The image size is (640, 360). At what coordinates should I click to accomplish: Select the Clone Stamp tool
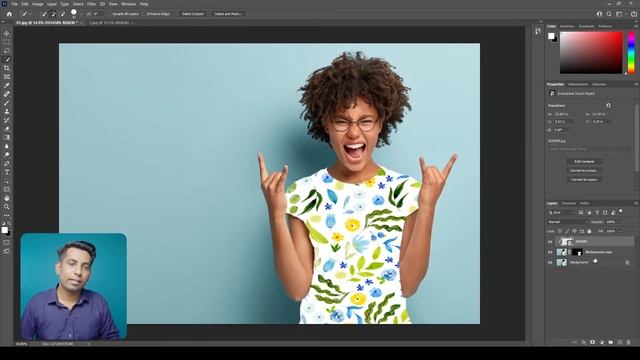pyautogui.click(x=7, y=111)
